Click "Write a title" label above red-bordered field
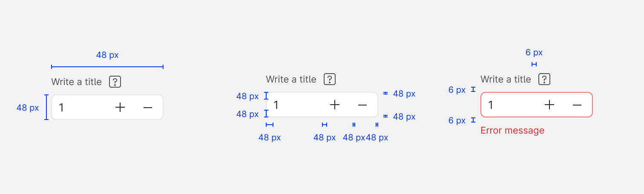The image size is (644, 194). pos(506,79)
